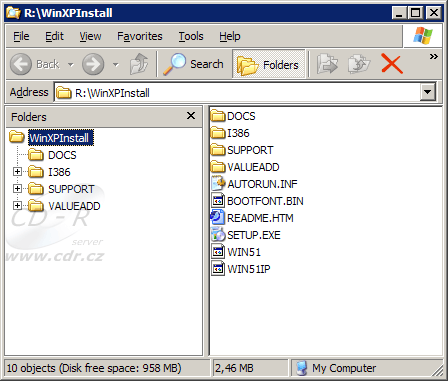
Task: Click the window resize grip
Action: pos(436,370)
